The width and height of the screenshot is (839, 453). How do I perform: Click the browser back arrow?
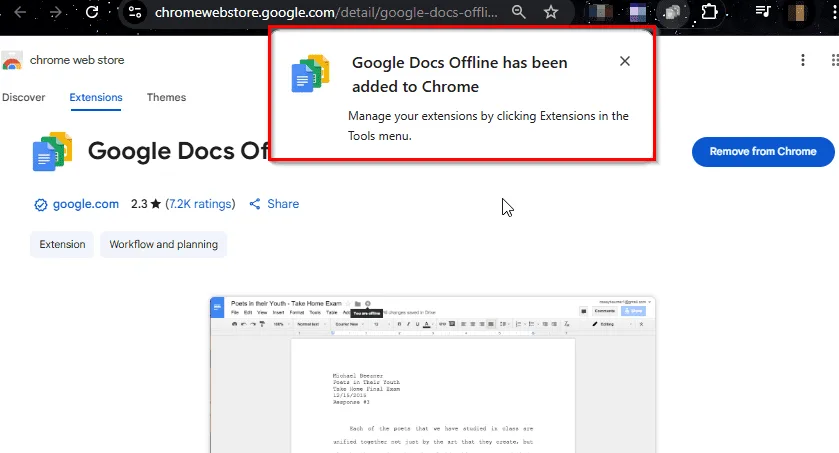tap(20, 12)
